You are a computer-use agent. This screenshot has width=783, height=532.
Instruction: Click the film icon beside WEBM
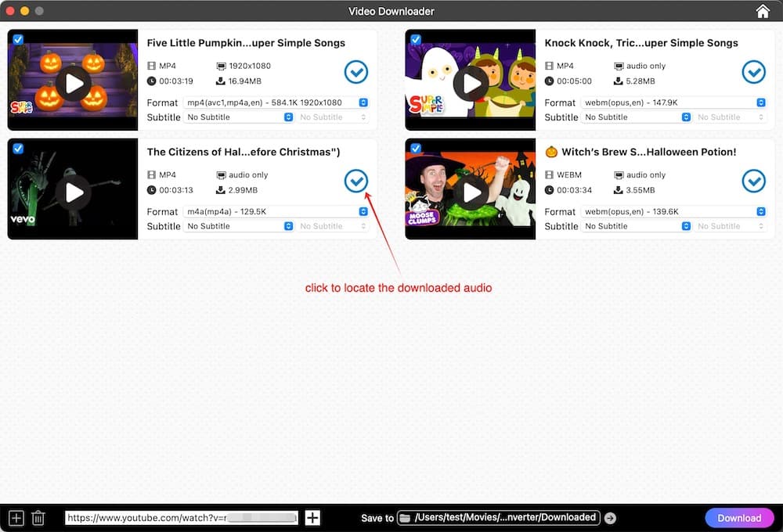549,174
